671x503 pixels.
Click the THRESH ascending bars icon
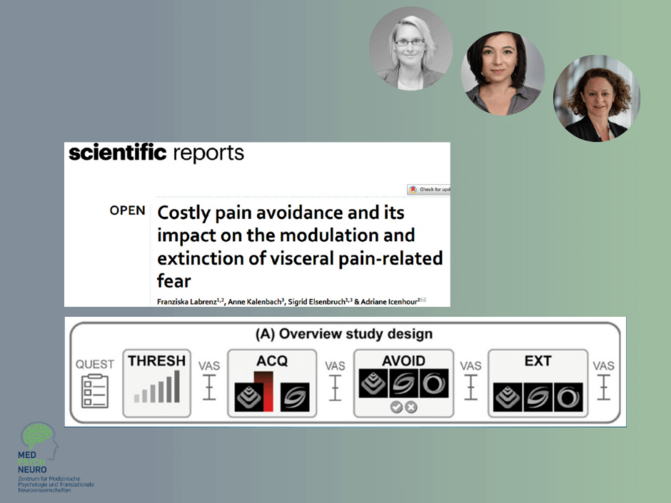point(158,388)
